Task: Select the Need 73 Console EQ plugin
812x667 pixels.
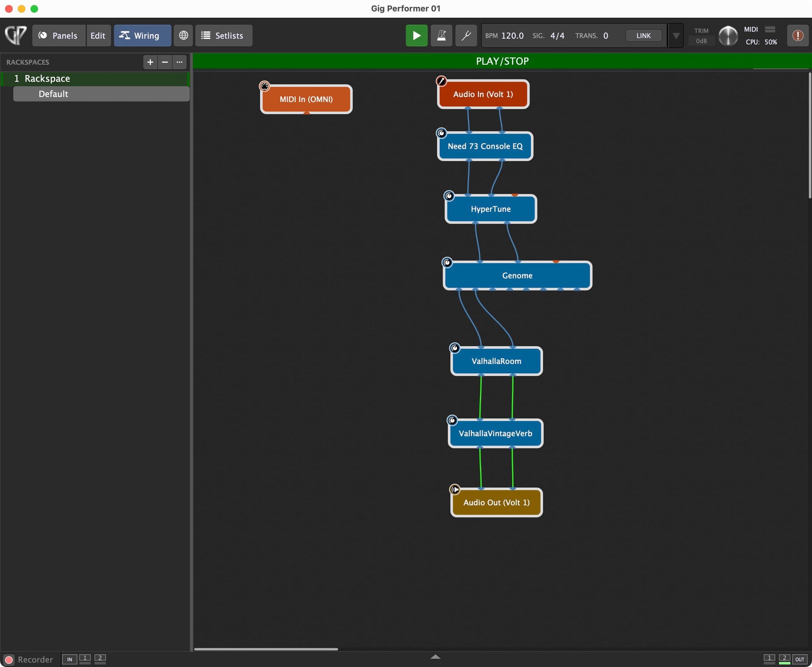Action: (485, 146)
